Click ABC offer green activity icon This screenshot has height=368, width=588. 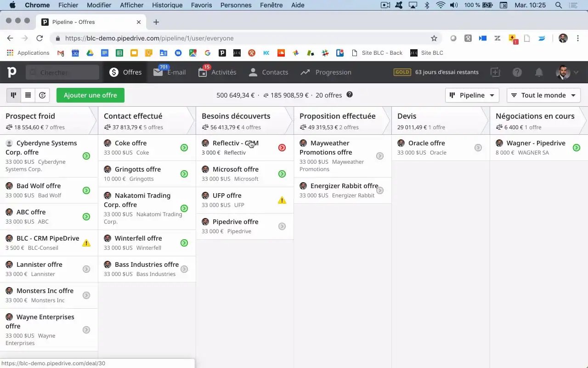[86, 217]
